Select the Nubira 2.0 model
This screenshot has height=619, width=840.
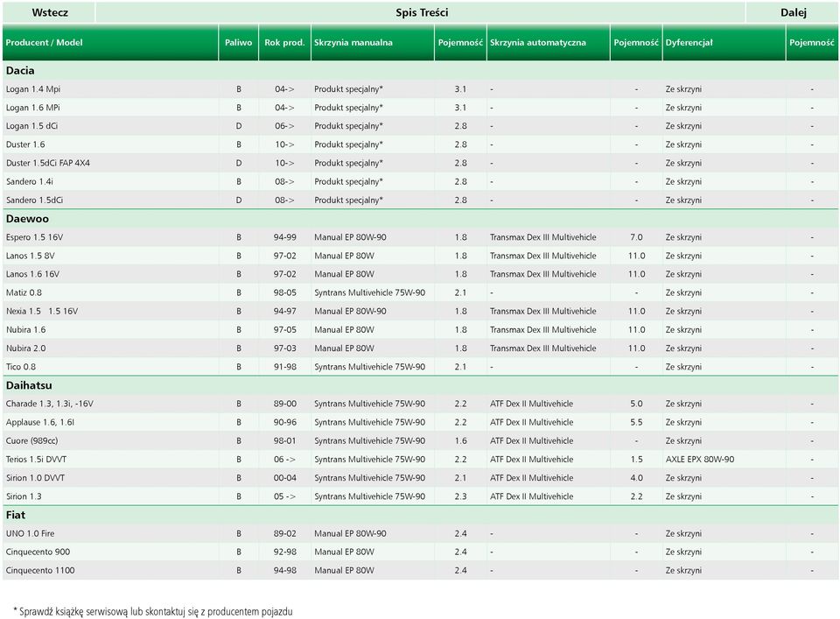[x=25, y=348]
